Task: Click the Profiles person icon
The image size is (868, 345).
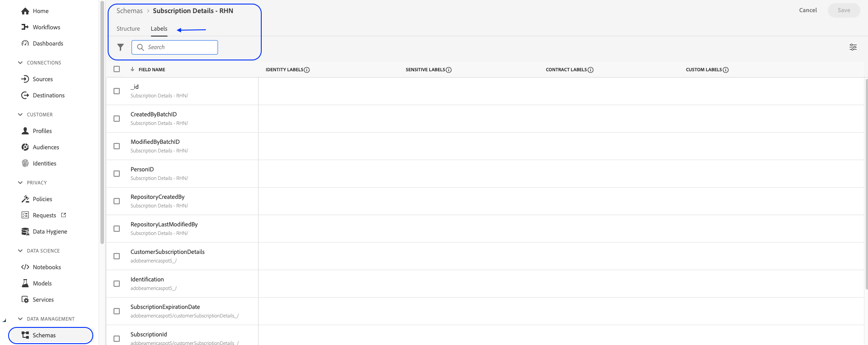Action: 25,131
